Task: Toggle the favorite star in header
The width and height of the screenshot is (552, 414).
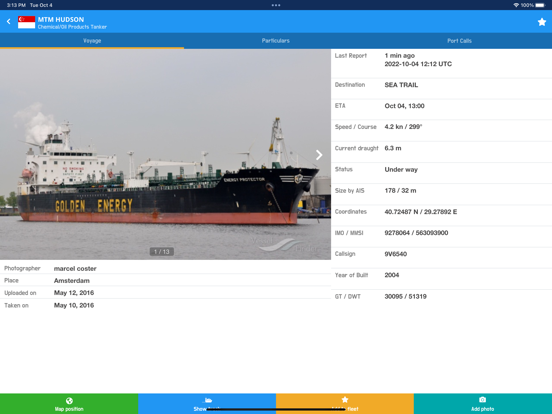Action: coord(542,22)
